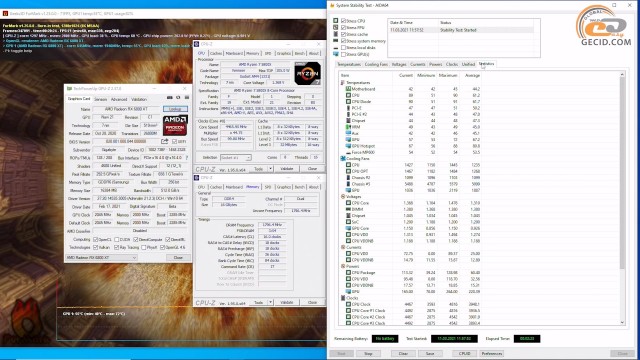Click the Motherboard sensor icon in statistics

(x=348, y=89)
